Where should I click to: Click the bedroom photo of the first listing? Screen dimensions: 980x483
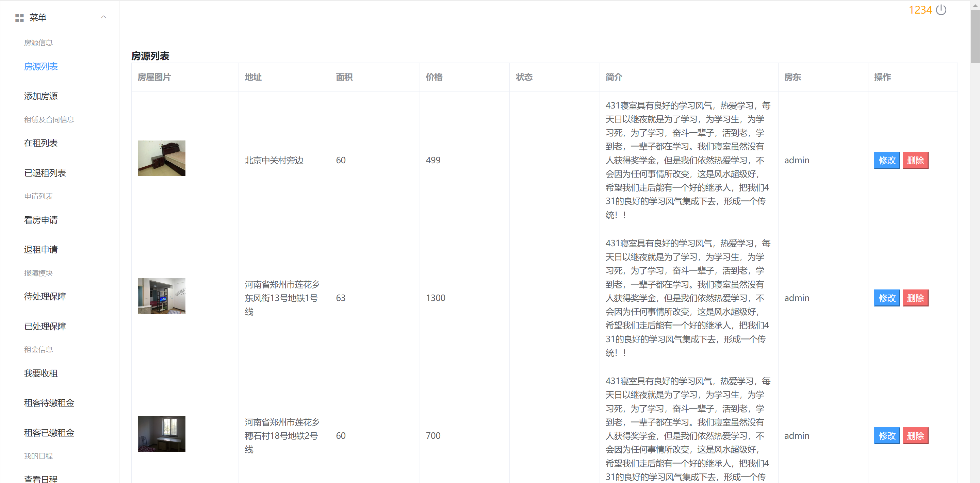[161, 158]
